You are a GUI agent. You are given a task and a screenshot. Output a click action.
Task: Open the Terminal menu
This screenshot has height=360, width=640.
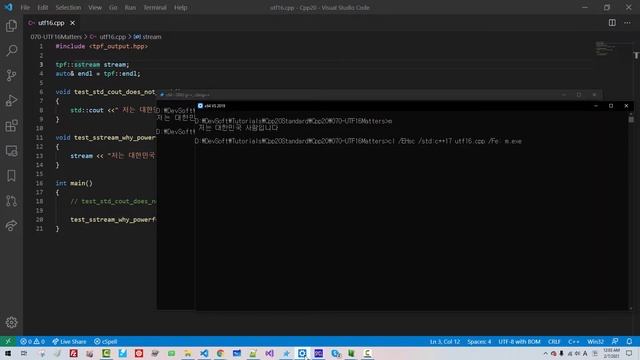pos(155,7)
